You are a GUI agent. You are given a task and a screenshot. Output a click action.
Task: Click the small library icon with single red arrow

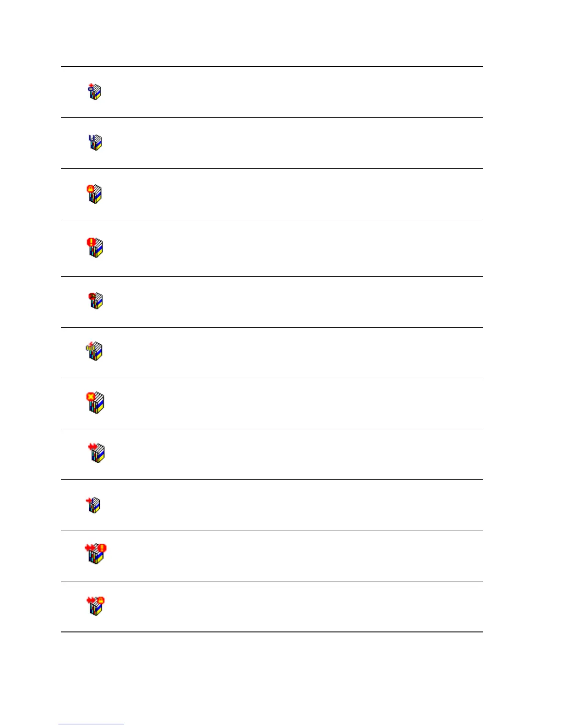pos(93,505)
